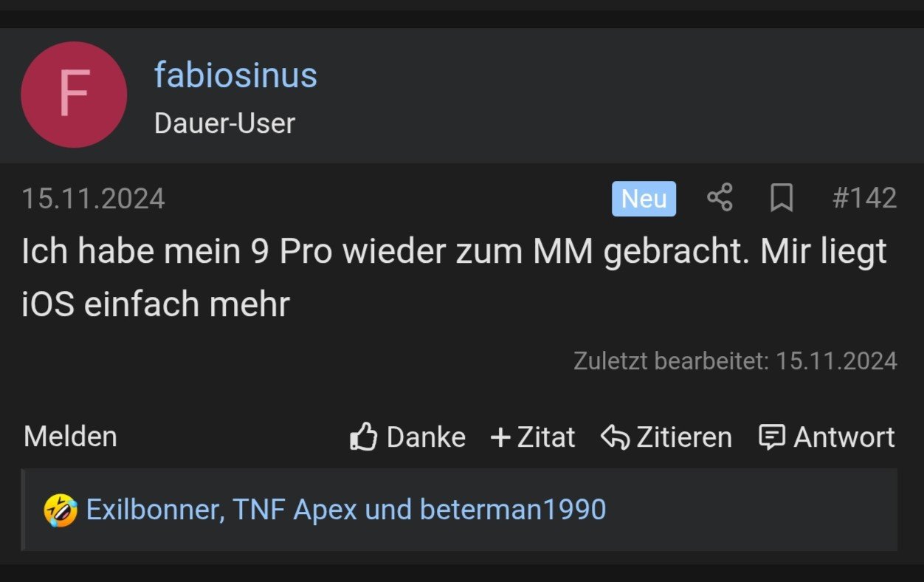Click the post date 15.11.2024 at top left
924x582 pixels.
click(x=93, y=199)
